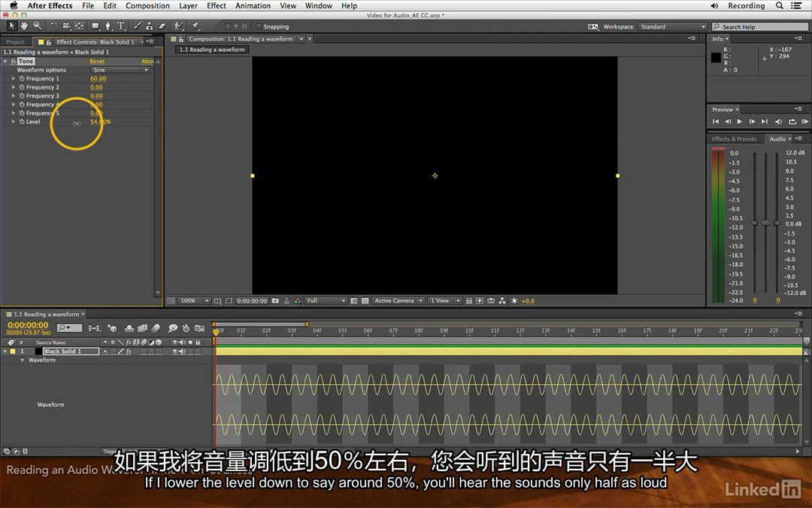Select the Rotation tool
Viewport: 812px width, 508px height.
coord(53,26)
